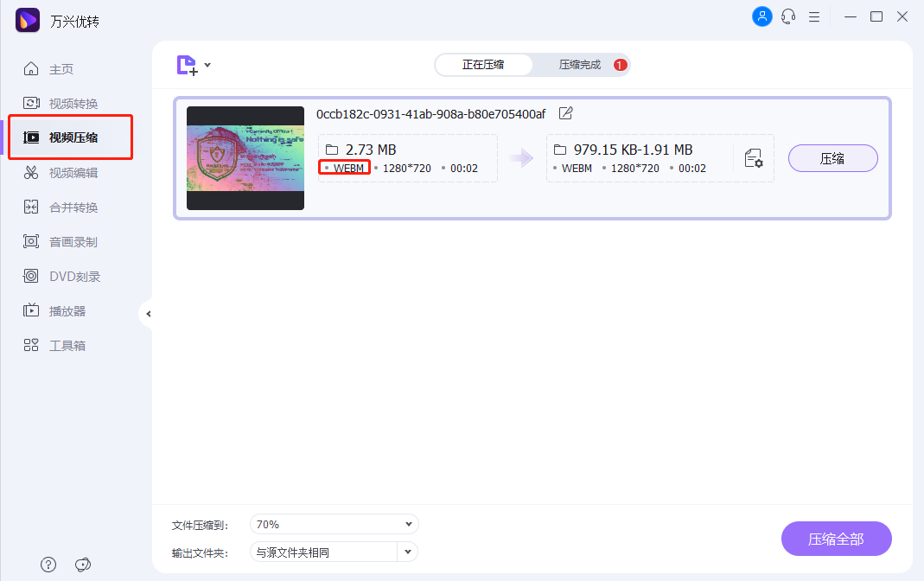The width and height of the screenshot is (924, 581).
Task: Open the user account icon
Action: (762, 16)
